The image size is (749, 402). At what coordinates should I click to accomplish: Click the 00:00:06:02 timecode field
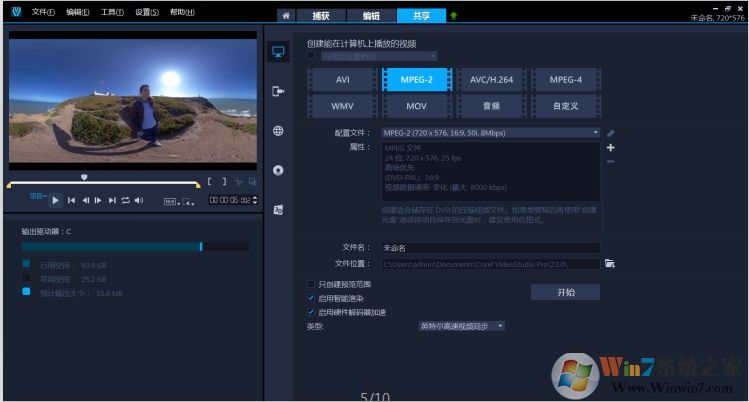click(230, 200)
